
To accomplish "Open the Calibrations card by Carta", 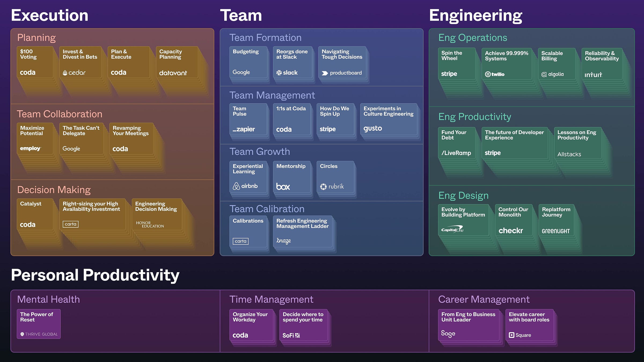I will (248, 232).
